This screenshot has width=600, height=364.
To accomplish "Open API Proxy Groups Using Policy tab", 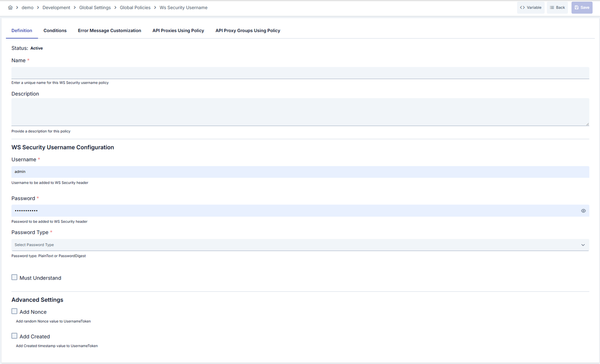I will coord(248,30).
